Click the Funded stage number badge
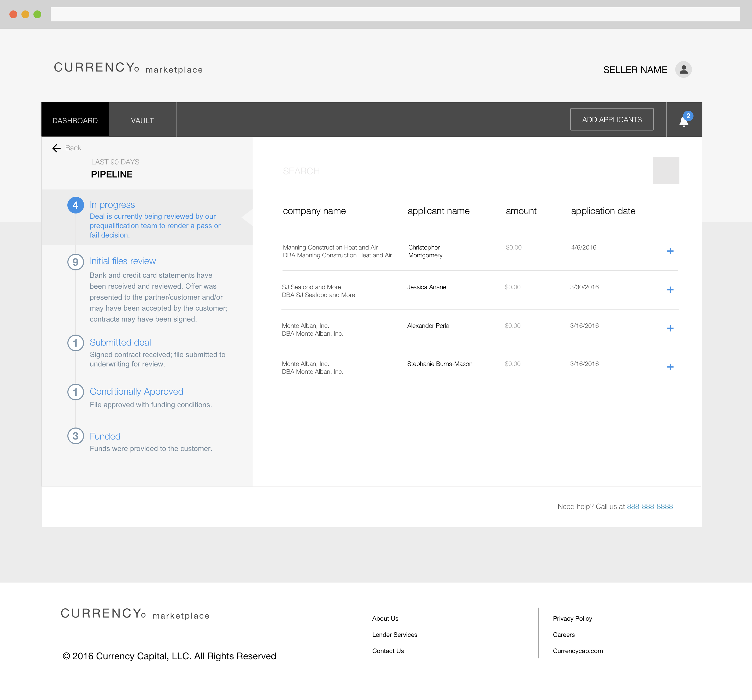This screenshot has width=752, height=700. [x=76, y=436]
